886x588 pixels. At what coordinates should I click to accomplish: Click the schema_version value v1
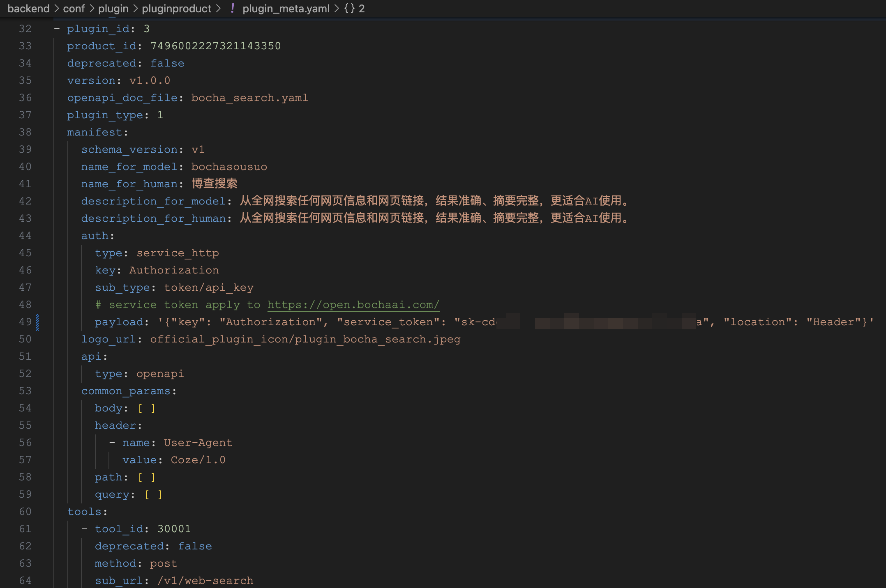tap(198, 149)
